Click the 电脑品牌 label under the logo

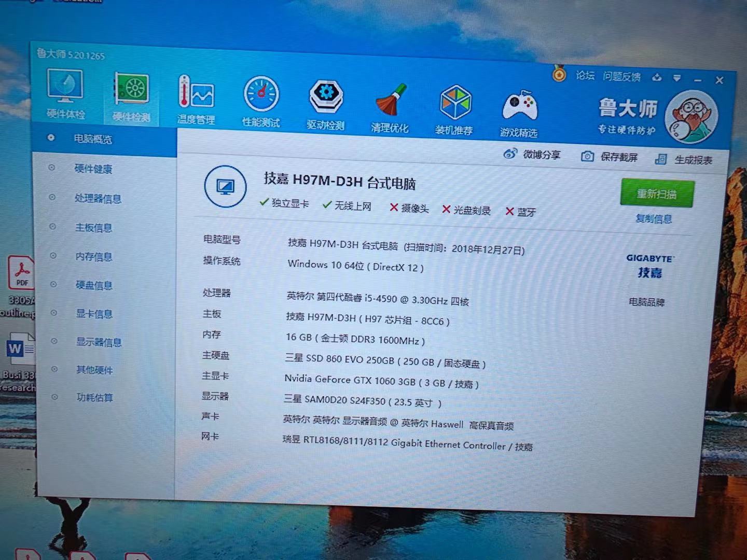647,302
